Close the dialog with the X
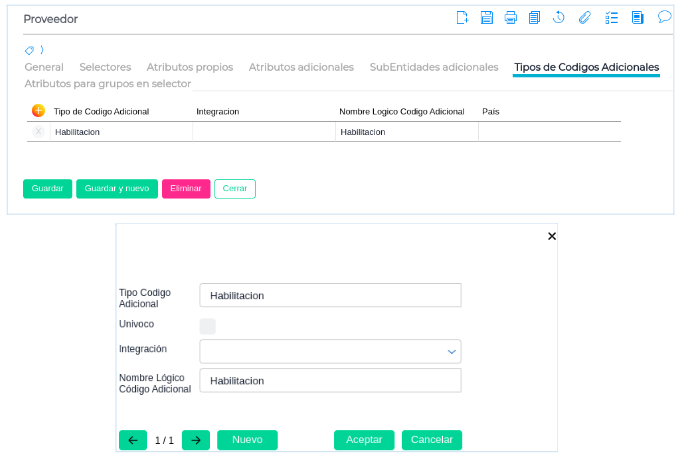Image resolution: width=683 pixels, height=457 pixels. pos(552,236)
